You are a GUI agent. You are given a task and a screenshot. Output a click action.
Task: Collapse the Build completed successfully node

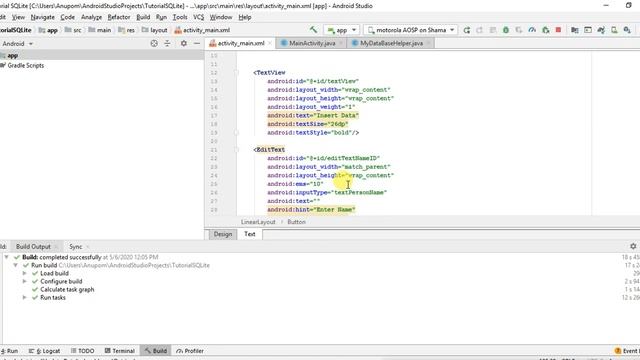[6, 257]
